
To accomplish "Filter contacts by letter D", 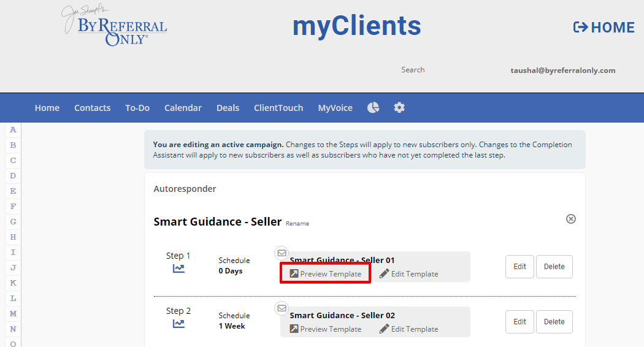I will [13, 176].
